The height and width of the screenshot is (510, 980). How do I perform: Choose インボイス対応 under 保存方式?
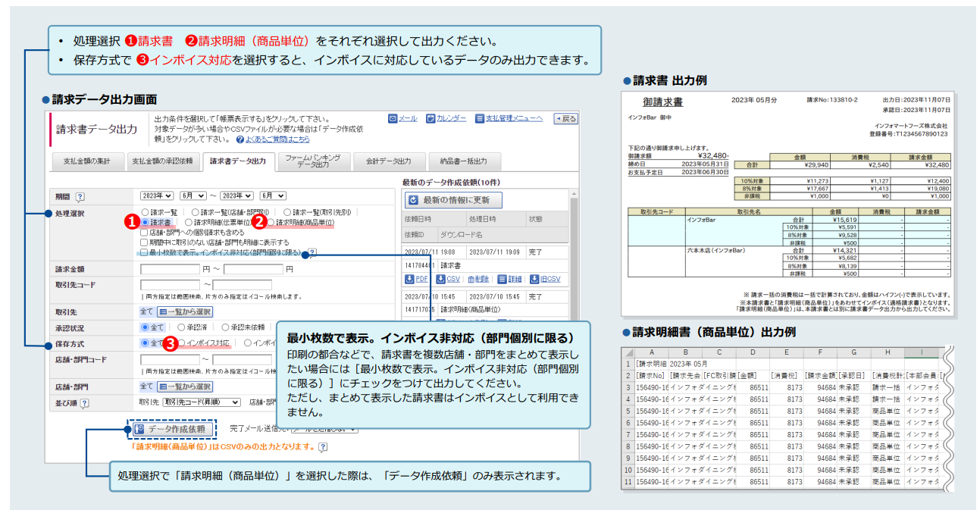coord(182,343)
